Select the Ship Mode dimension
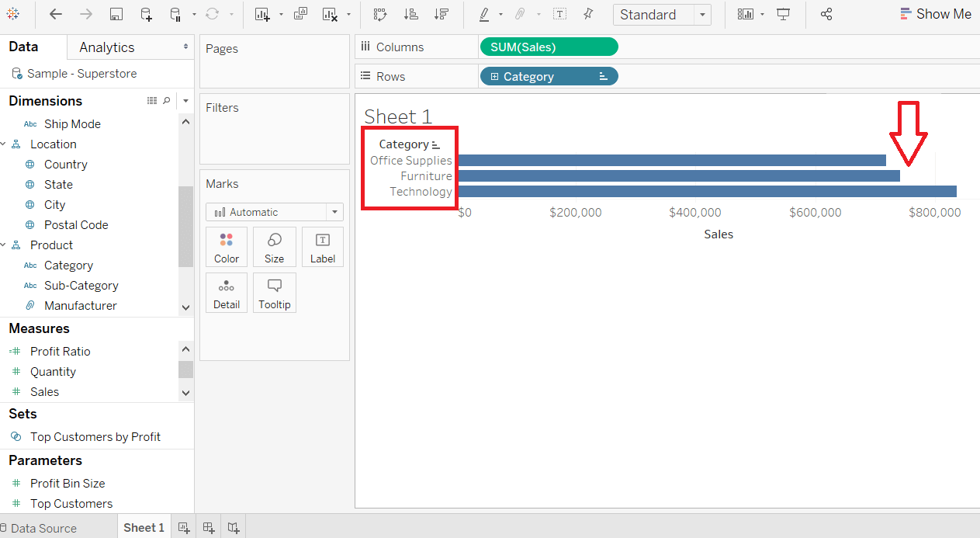Screen dimensions: 980x538 click(x=72, y=124)
